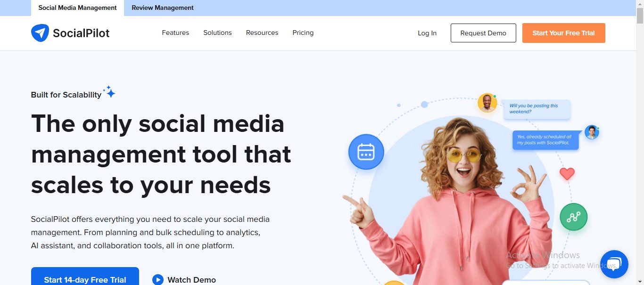Switch to Social Media Management tab
Screen dimensions: 644x285
pos(77,8)
